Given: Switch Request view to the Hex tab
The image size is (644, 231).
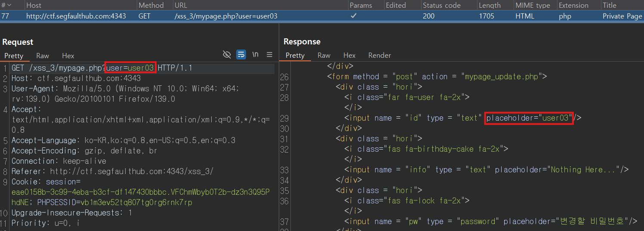Looking at the screenshot, I should pyautogui.click(x=68, y=56).
